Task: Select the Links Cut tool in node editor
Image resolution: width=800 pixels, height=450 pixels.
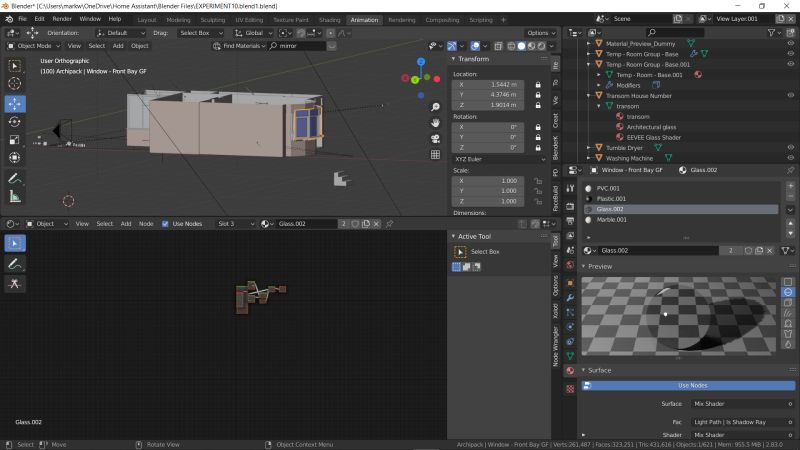Action: pos(15,284)
